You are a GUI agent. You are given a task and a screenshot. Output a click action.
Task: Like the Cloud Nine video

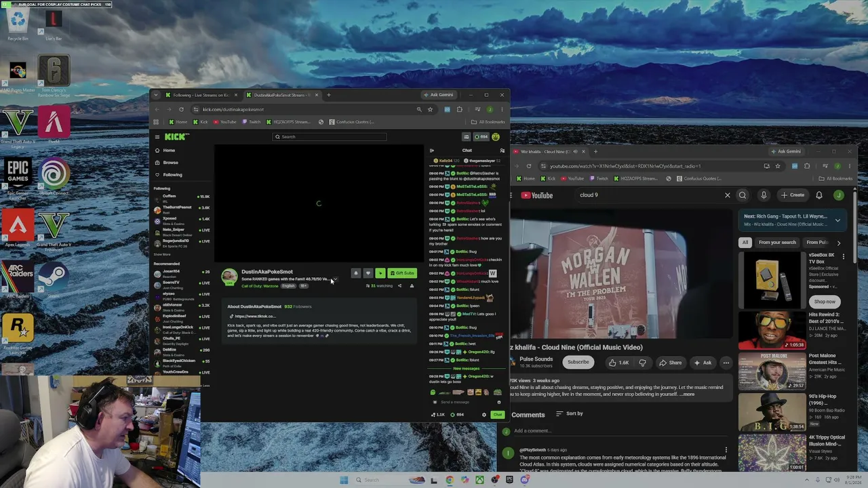click(x=618, y=363)
